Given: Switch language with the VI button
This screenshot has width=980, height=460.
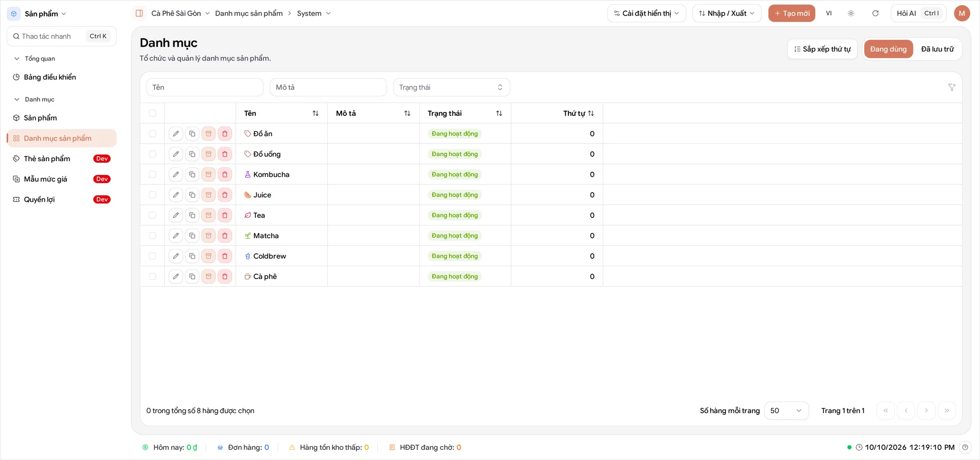Looking at the screenshot, I should [829, 13].
